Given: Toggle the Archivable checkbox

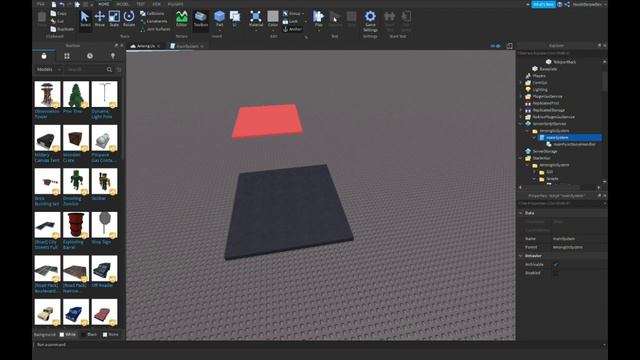Looking at the screenshot, I should 556,264.
